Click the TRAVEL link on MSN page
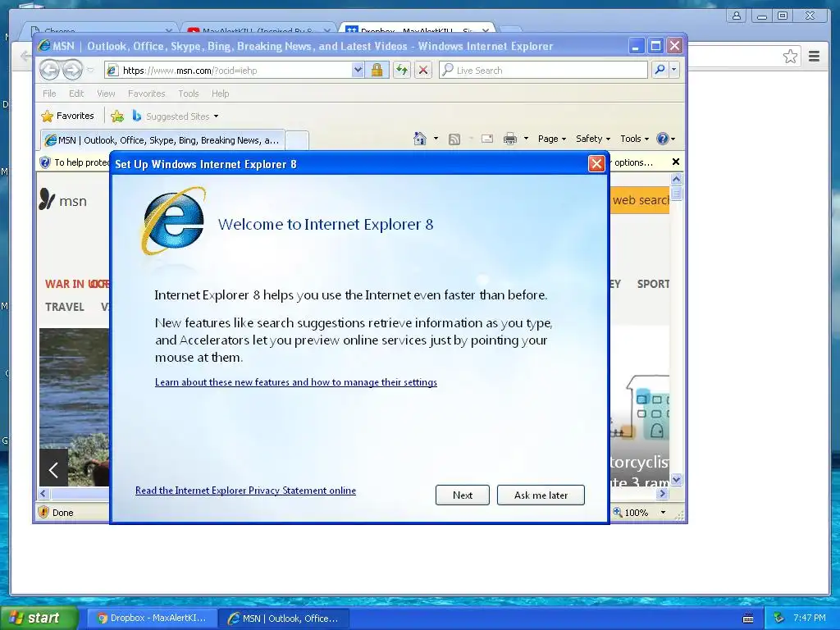This screenshot has width=840, height=630. (64, 307)
